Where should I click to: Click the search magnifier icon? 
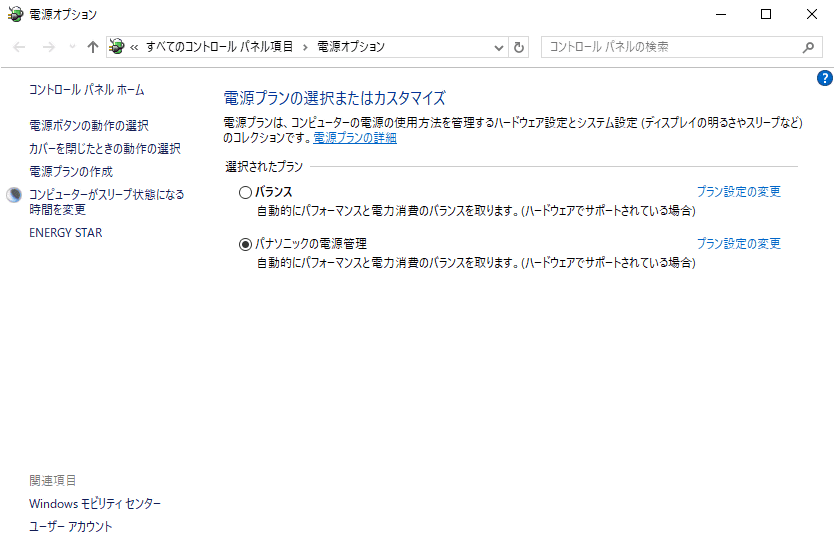click(809, 47)
